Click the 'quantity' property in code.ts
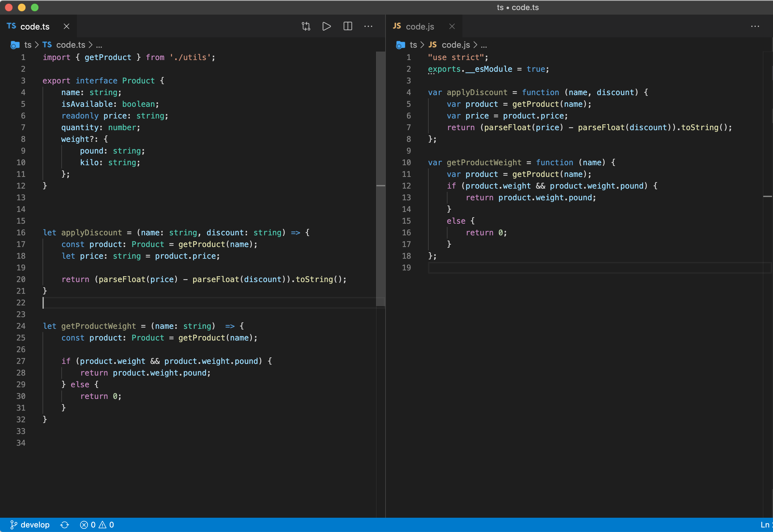Viewport: 773px width, 532px height. click(80, 127)
